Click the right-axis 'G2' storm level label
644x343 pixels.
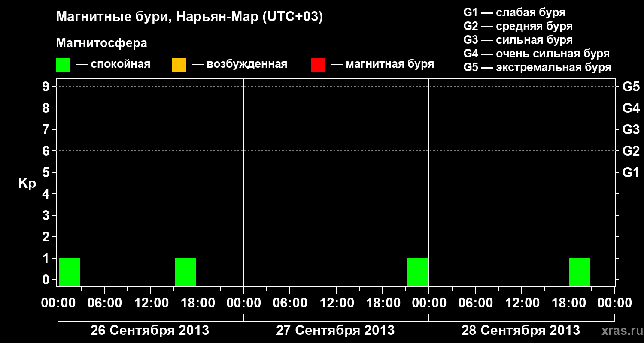(x=631, y=151)
